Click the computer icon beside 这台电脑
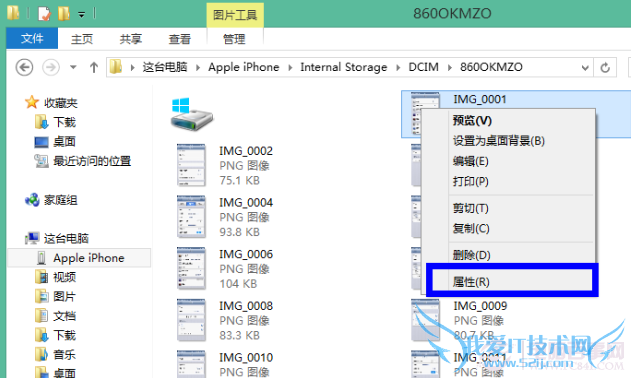Image resolution: width=631 pixels, height=378 pixels. pos(32,238)
